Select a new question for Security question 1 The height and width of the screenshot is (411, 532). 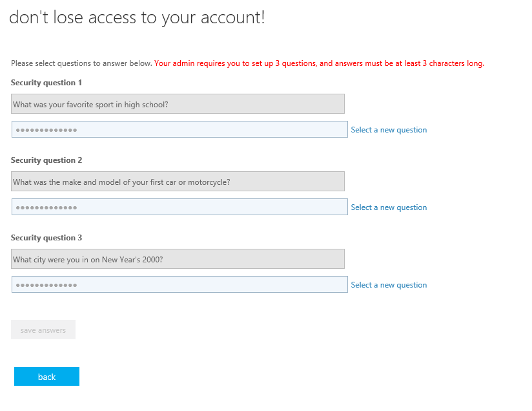389,130
